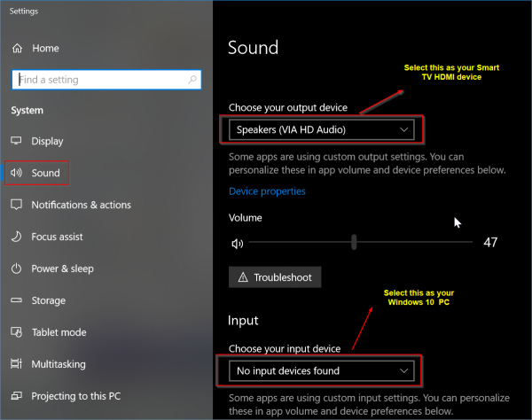Click the Notifications & actions speech bubble icon
Screen dimensions: 532x420
(16, 205)
